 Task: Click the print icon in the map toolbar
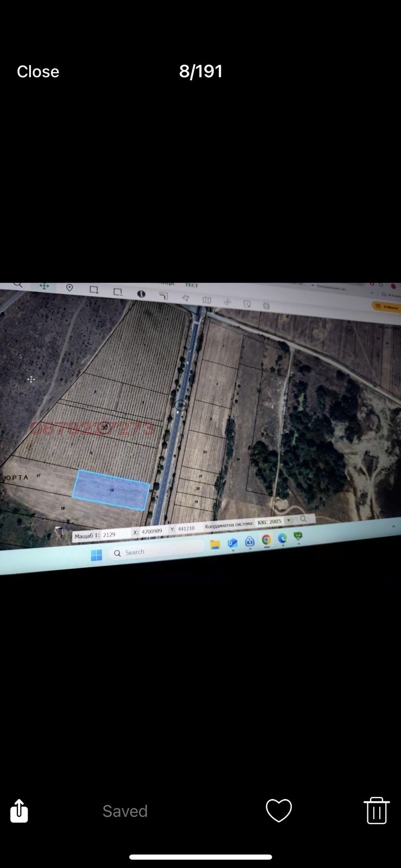click(266, 306)
